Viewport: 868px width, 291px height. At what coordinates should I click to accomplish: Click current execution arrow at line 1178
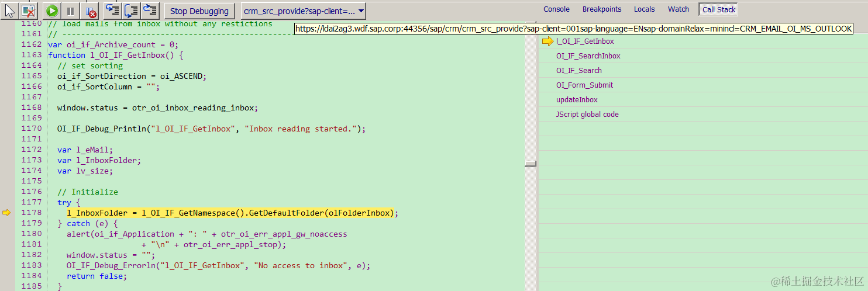tap(6, 213)
